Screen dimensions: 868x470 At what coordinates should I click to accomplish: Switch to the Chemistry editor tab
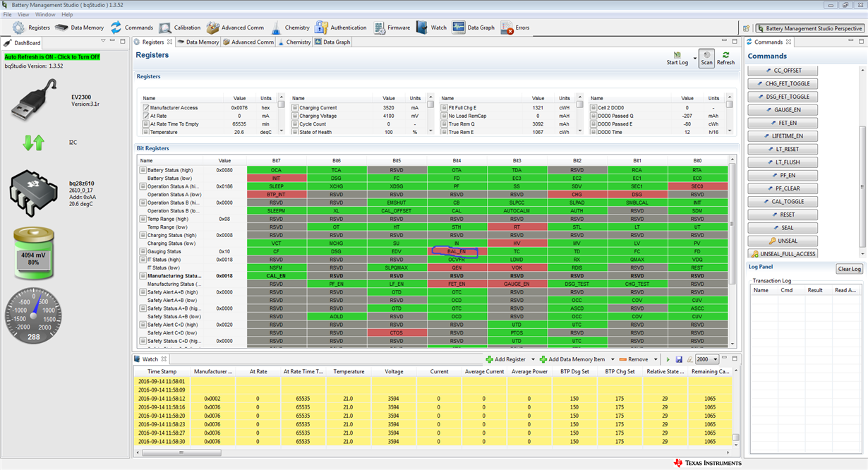294,42
